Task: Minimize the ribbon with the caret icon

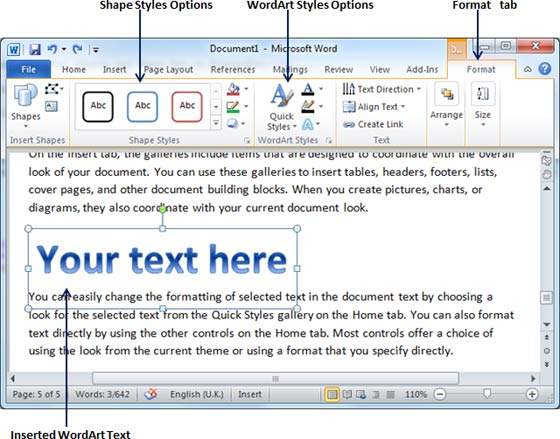Action: point(528,69)
